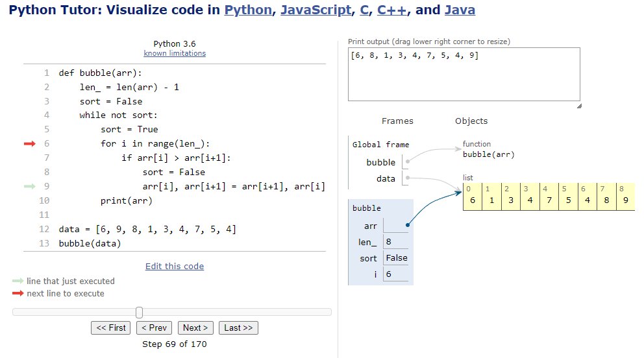Click list cell index 8 with value 9

[x=626, y=197]
